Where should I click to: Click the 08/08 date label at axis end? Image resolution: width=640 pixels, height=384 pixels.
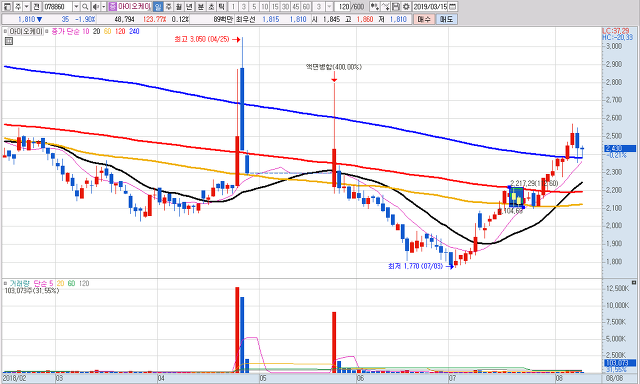tap(614, 378)
